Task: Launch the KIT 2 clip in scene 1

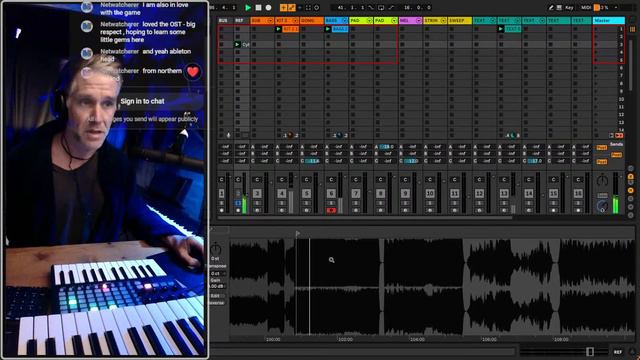Action: [x=278, y=29]
